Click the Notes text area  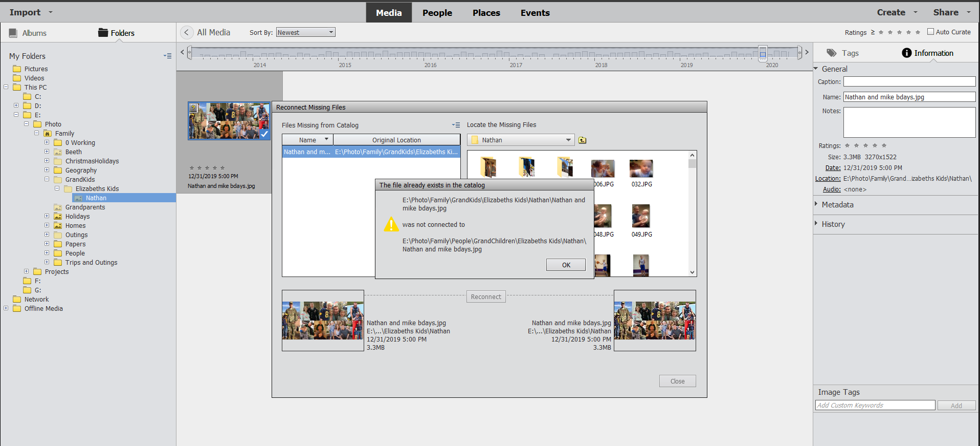tap(909, 122)
